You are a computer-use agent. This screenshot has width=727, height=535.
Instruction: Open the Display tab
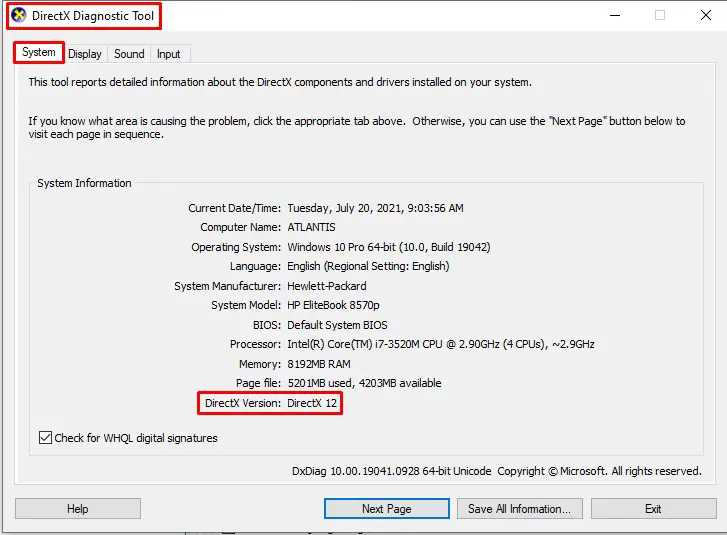tap(85, 54)
